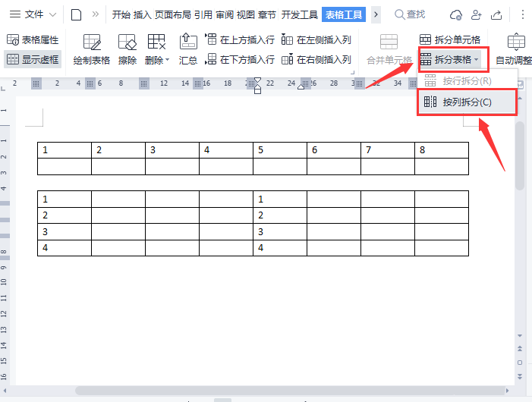Open 表格属性 table properties
The image size is (532, 402).
click(33, 40)
